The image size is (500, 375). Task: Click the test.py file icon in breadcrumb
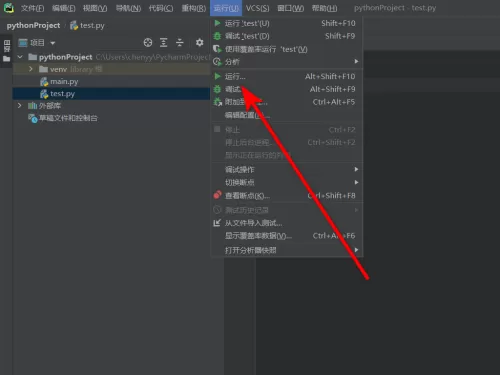(x=74, y=25)
